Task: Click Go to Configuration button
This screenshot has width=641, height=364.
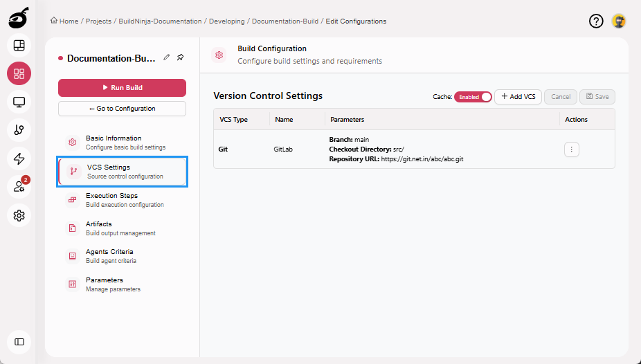Action: (123, 109)
